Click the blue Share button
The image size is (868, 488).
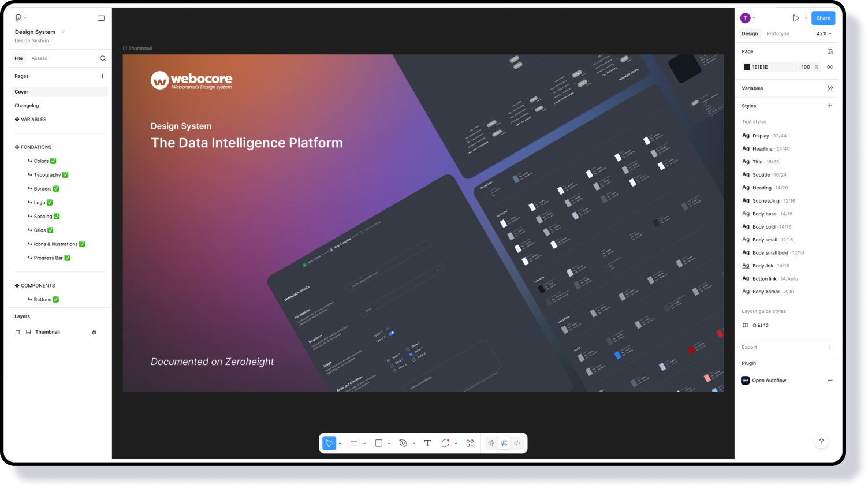(x=823, y=18)
